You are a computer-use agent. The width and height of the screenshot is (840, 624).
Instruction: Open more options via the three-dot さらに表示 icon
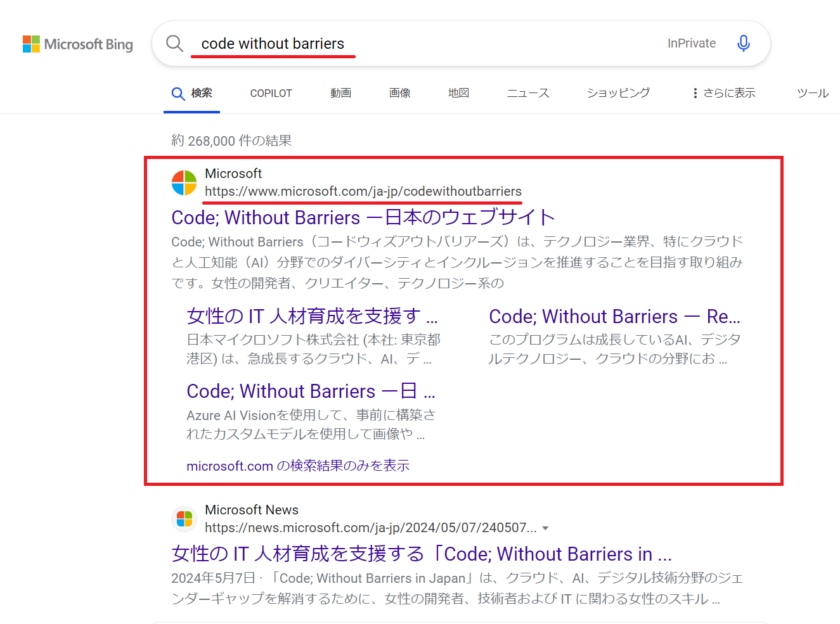click(x=694, y=92)
